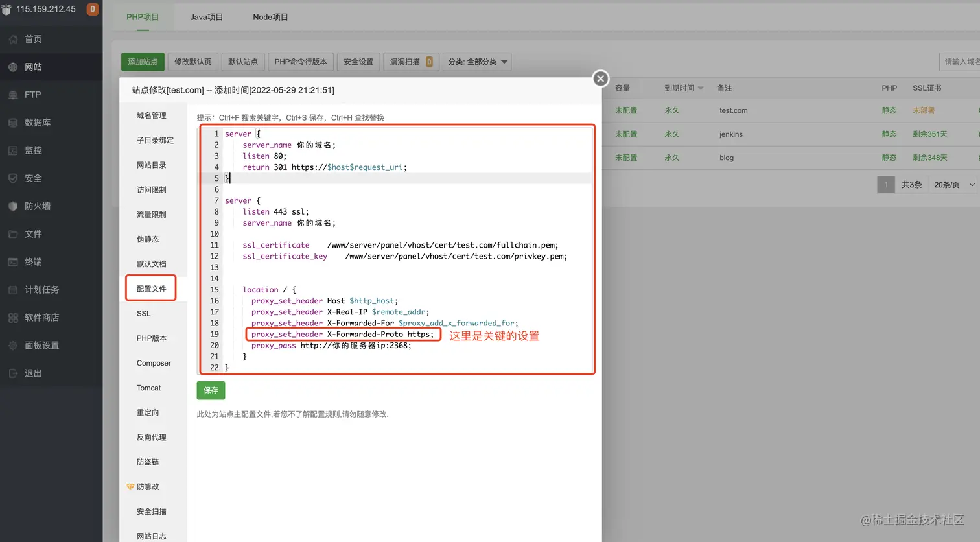Viewport: 980px width, 542px height.
Task: Click 剩余351天 SSL link for jenkins
Action: pyautogui.click(x=930, y=134)
